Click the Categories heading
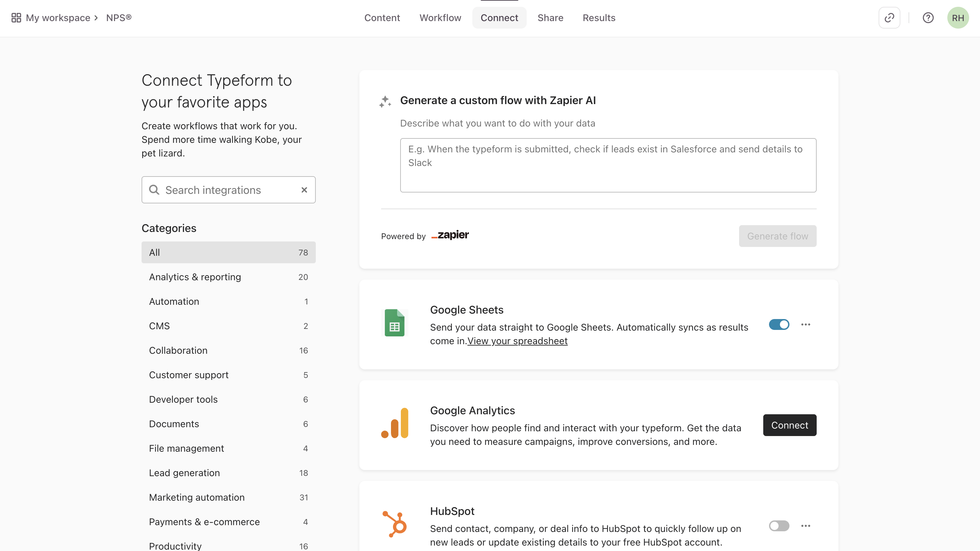 point(169,228)
